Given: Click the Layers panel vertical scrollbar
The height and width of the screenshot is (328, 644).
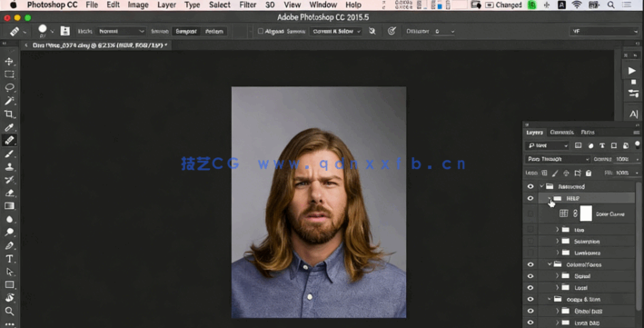Looking at the screenshot, I should 639,246.
